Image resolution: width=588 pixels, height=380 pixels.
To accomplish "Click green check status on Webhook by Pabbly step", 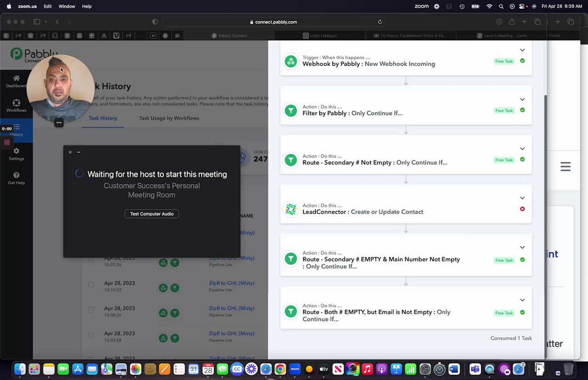I will (522, 61).
